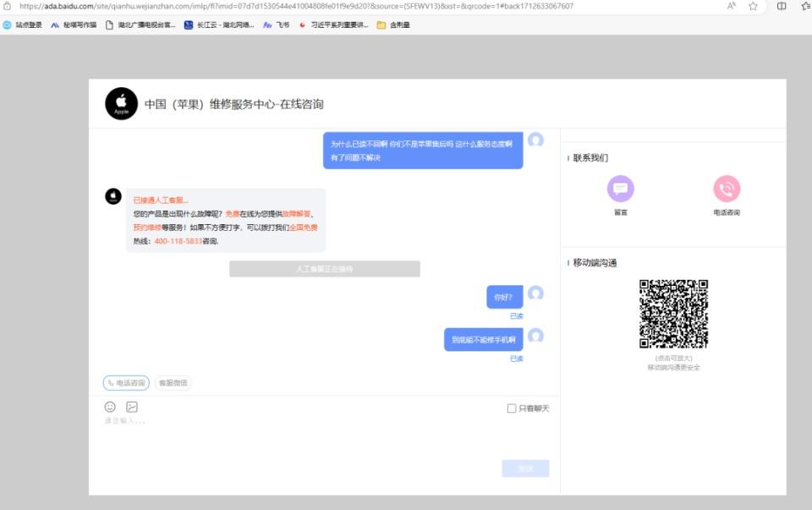Screen dimensions: 812x510
Task: Open the 飞书 bookmark in favorites bar
Action: coord(276,25)
